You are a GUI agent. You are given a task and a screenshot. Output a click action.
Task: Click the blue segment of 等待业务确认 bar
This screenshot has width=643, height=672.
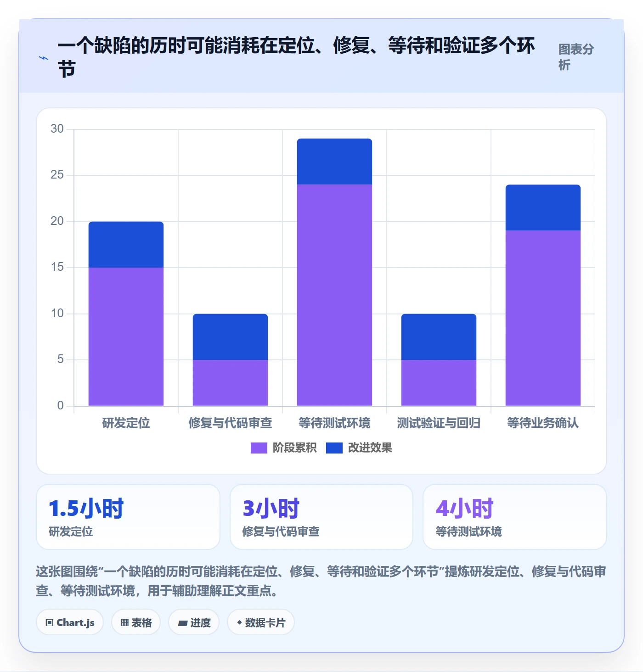point(543,207)
